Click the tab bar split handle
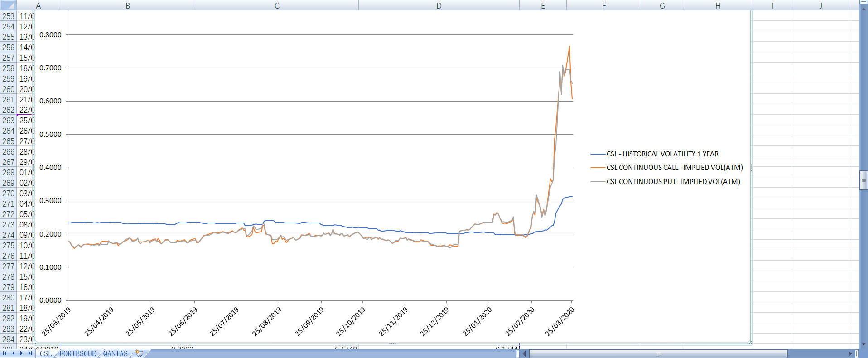This screenshot has width=868, height=358. pyautogui.click(x=518, y=353)
